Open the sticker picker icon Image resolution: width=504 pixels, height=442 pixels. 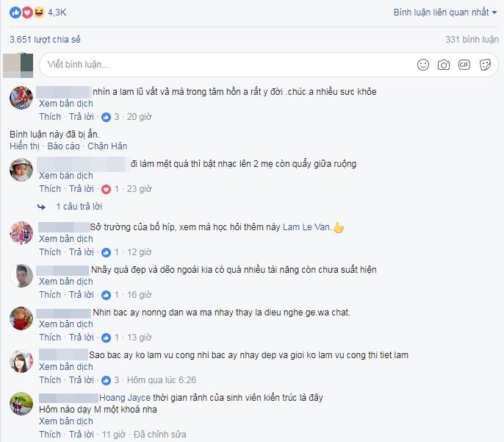tap(485, 65)
